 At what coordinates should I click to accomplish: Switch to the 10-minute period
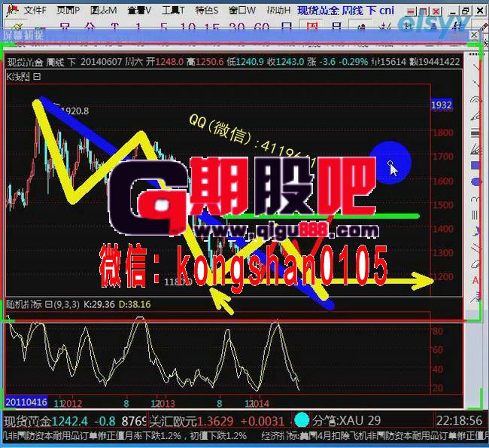(188, 26)
